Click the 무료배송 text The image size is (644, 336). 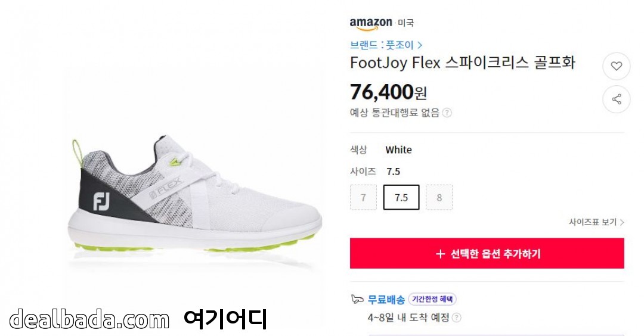386,299
